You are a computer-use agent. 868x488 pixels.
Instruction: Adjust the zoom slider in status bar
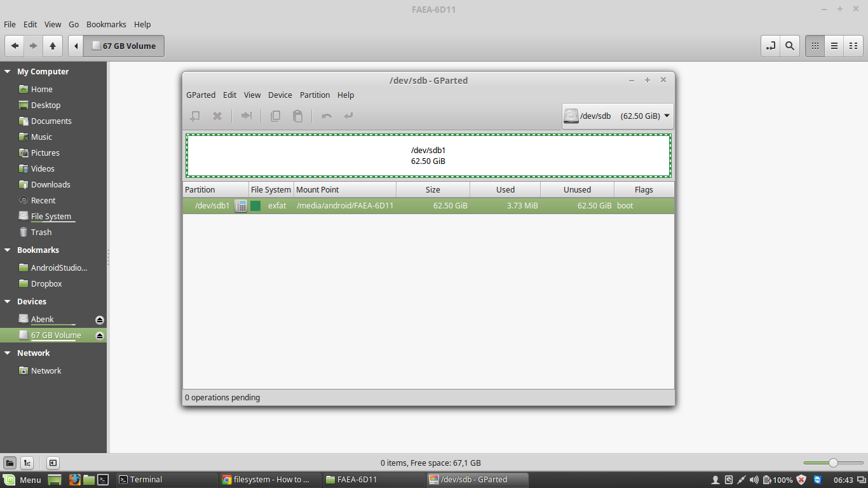(x=833, y=463)
